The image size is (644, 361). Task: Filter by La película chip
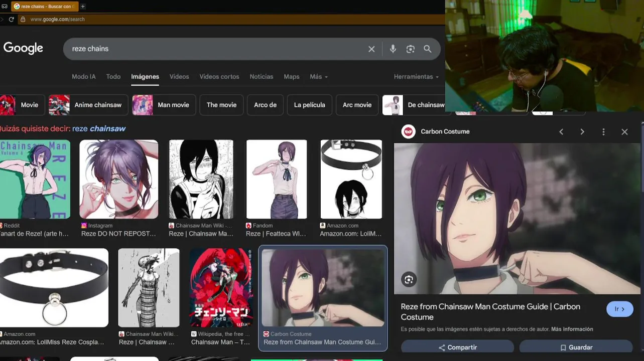310,105
